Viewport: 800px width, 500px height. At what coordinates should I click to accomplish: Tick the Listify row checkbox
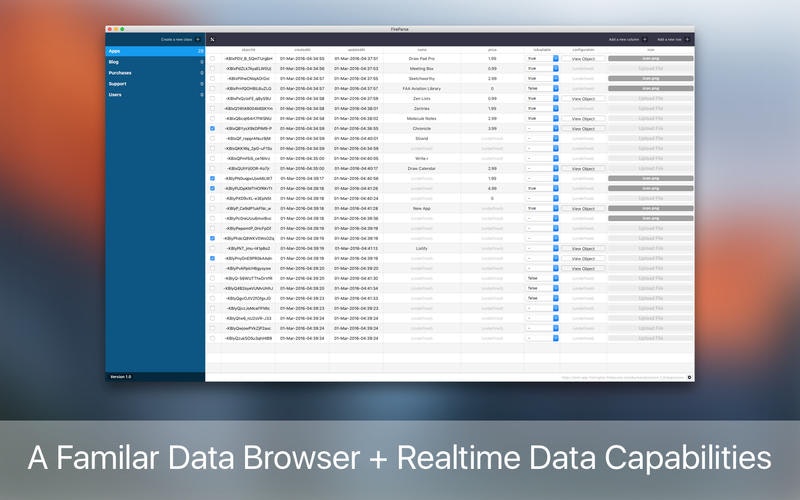click(212, 248)
